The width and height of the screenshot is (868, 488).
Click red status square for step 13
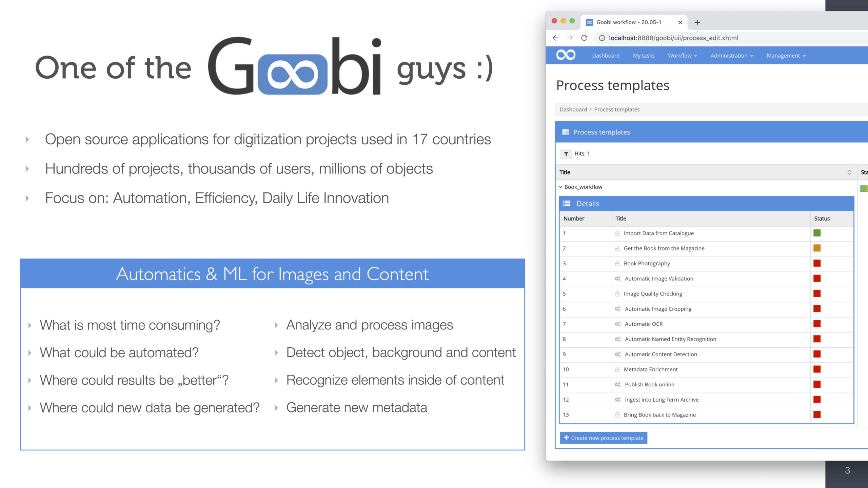tap(817, 414)
